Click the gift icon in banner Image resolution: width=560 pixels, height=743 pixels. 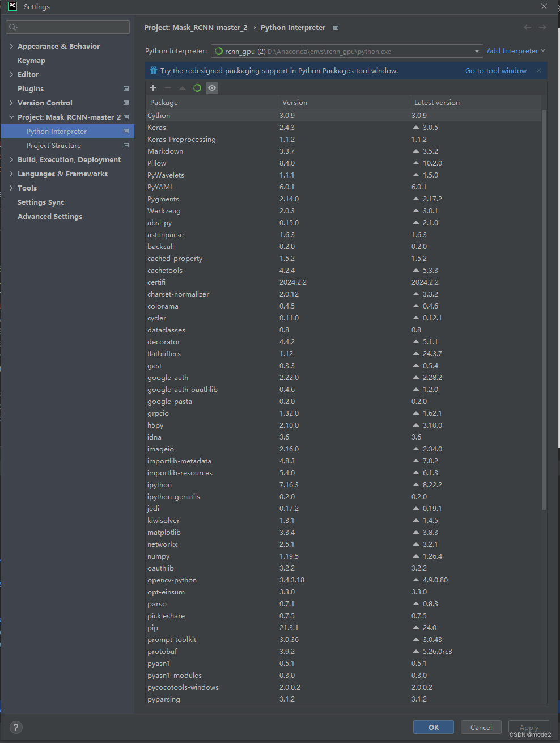[153, 70]
